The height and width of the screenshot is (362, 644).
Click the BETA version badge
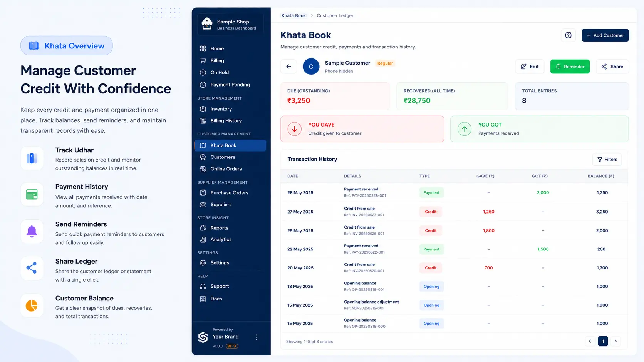click(232, 346)
